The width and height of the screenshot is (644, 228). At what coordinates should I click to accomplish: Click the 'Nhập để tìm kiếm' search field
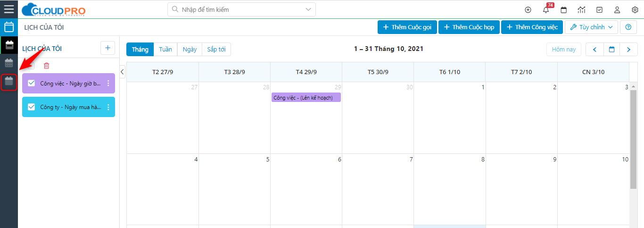click(236, 9)
